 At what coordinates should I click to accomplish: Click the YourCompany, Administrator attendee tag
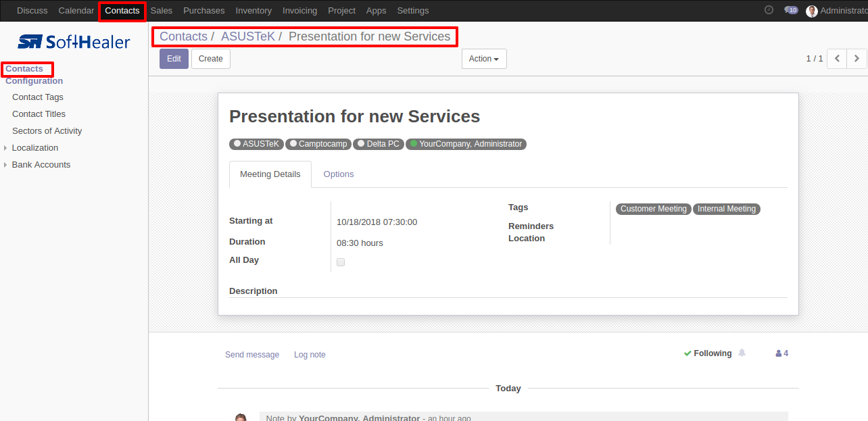466,144
